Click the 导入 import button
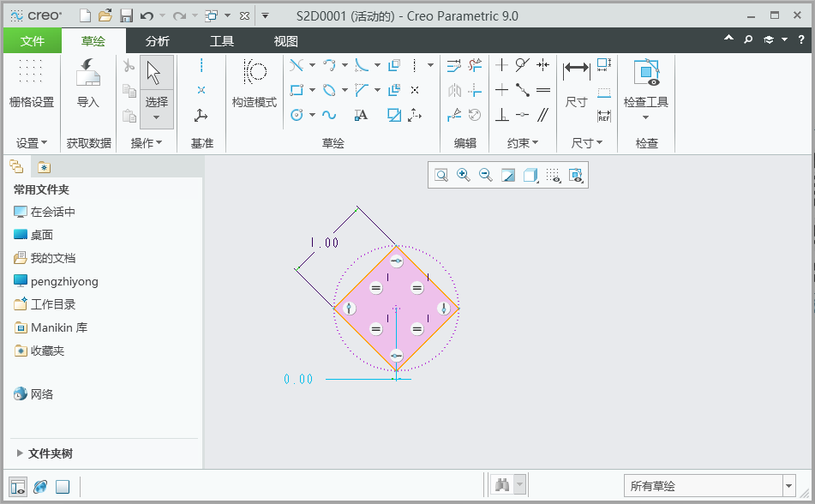The height and width of the screenshot is (504, 815). [x=87, y=83]
